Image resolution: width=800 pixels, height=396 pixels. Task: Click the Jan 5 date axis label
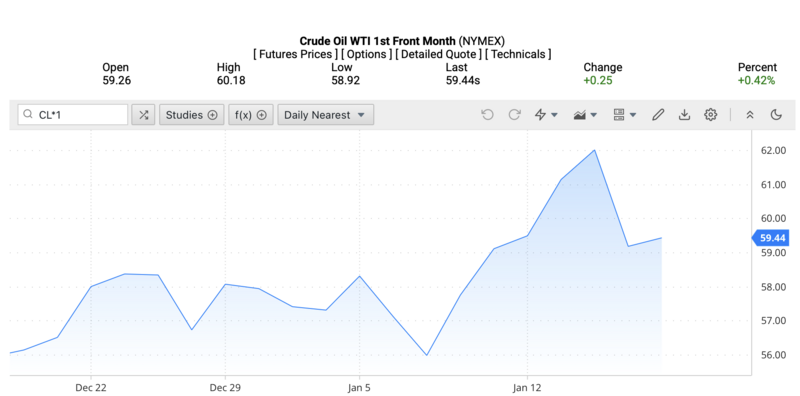tap(359, 388)
